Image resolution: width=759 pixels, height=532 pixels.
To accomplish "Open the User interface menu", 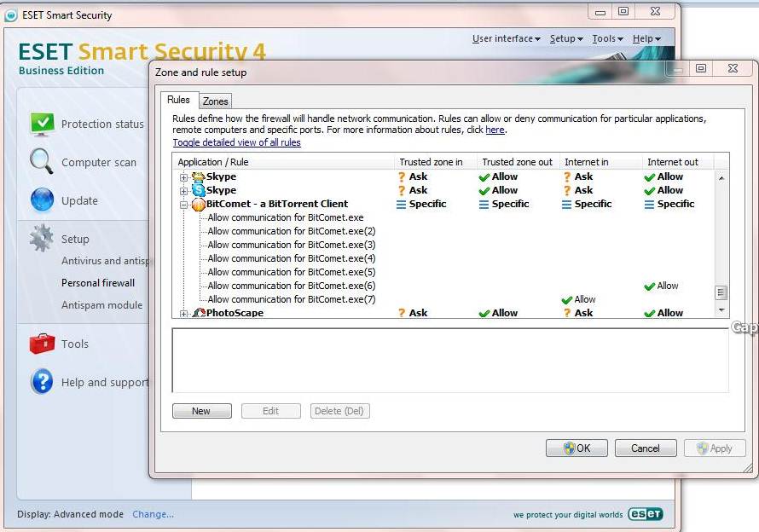I will [x=506, y=38].
